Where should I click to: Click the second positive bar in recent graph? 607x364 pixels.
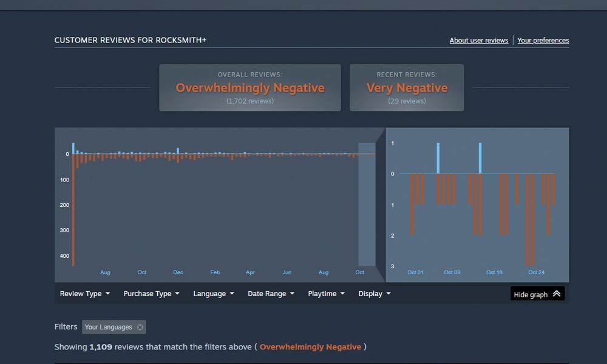[x=480, y=158]
